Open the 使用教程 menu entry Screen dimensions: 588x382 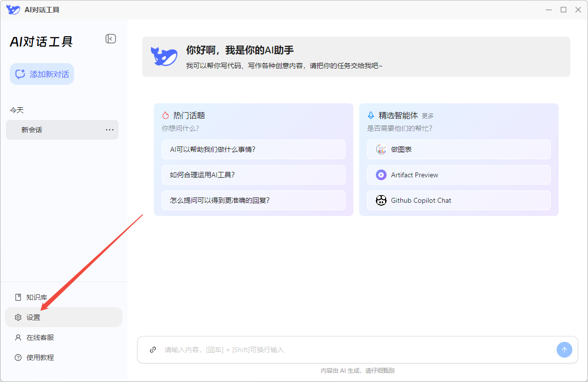pos(64,358)
